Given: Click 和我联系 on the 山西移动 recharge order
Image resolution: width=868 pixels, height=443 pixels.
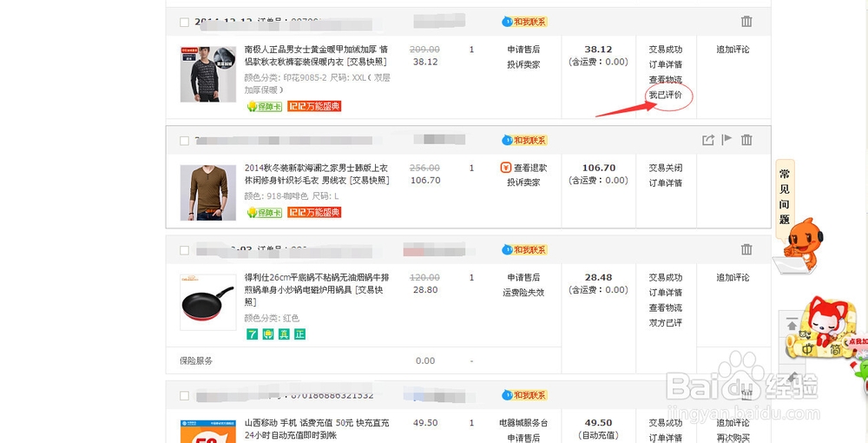Looking at the screenshot, I should (x=524, y=395).
